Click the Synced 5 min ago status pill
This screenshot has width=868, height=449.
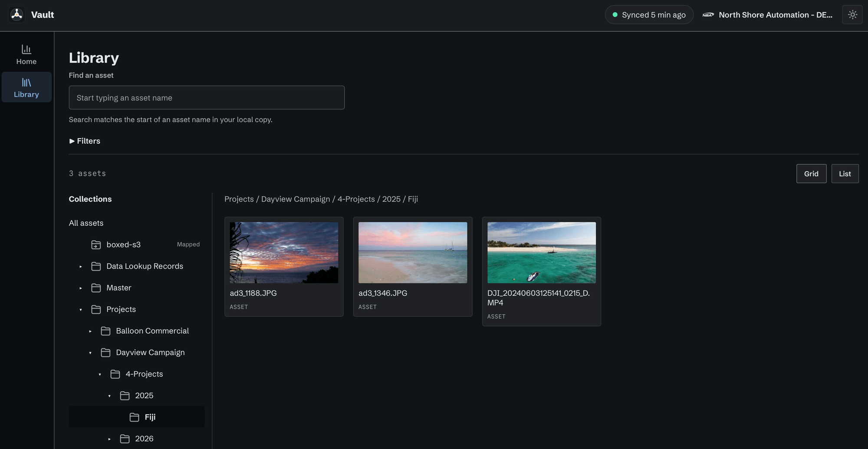click(x=649, y=15)
